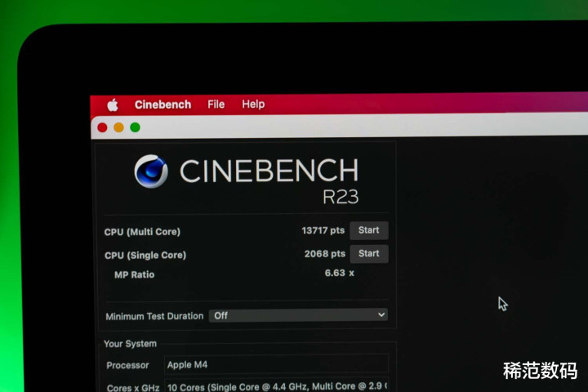Open the Cinebench application menu
Viewport: 588px width, 392px height.
click(163, 105)
